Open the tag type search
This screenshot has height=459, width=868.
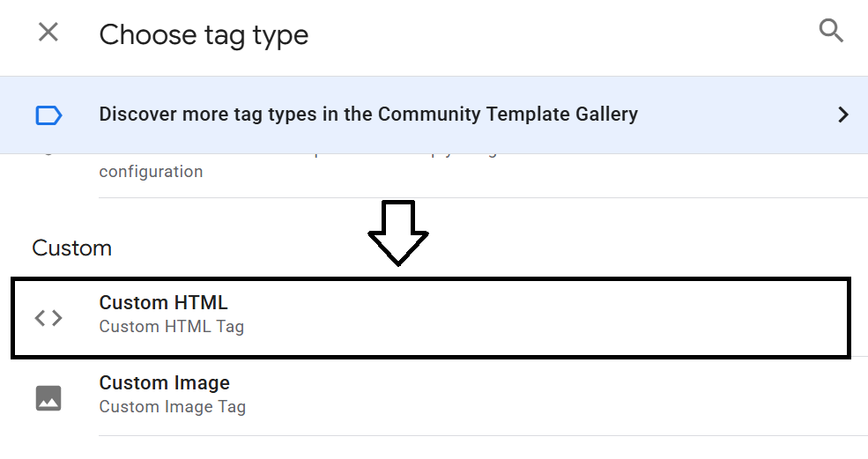coord(831,31)
